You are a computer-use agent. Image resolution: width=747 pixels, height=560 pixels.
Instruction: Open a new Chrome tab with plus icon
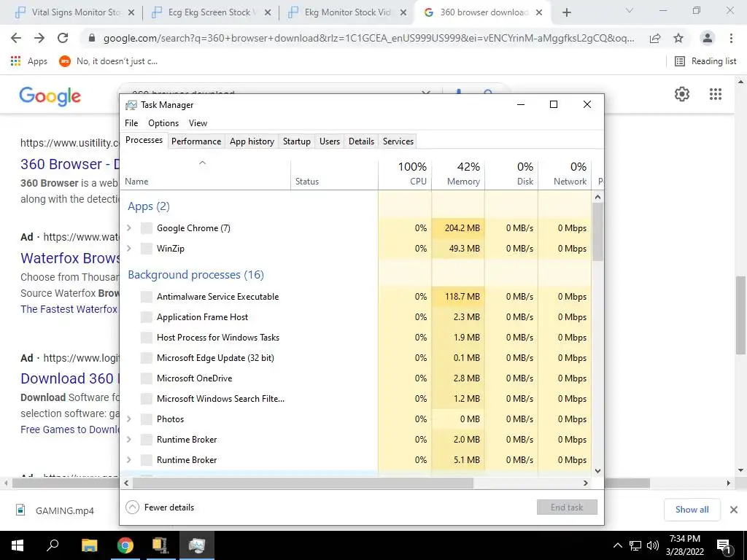coord(566,13)
